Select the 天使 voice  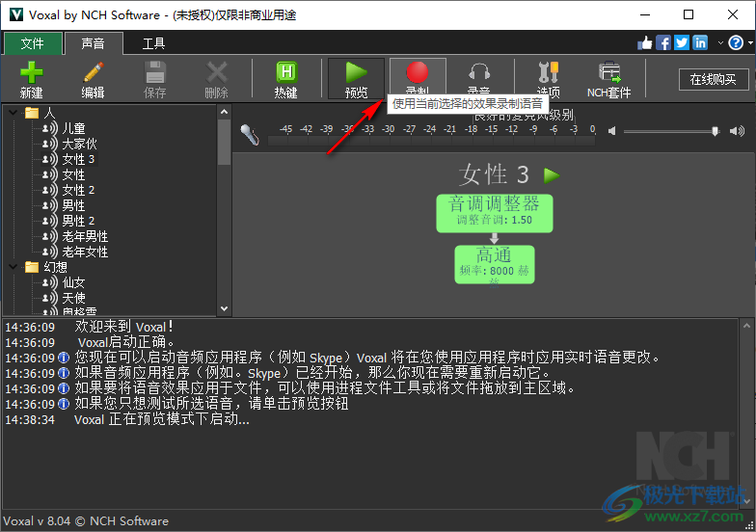point(73,299)
